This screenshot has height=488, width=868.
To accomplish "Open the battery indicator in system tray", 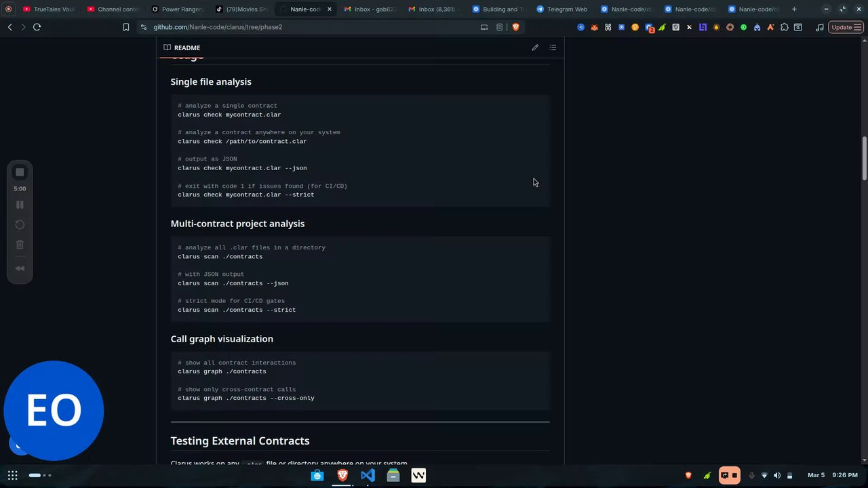I will [x=789, y=475].
